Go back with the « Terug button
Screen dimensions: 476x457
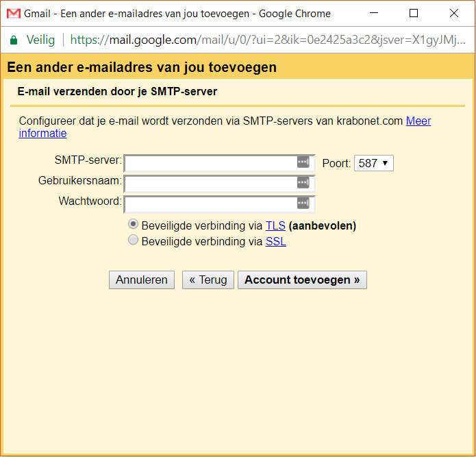(x=208, y=280)
